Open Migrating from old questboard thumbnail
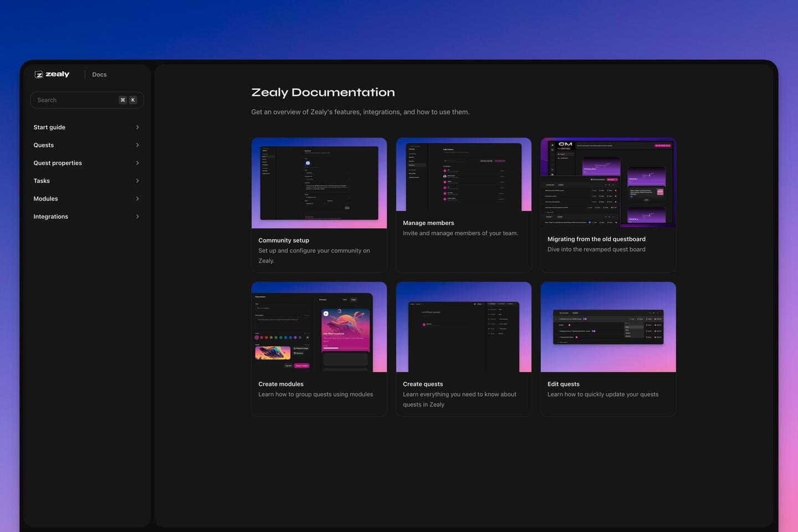Viewport: 798px width, 532px height. (608, 182)
